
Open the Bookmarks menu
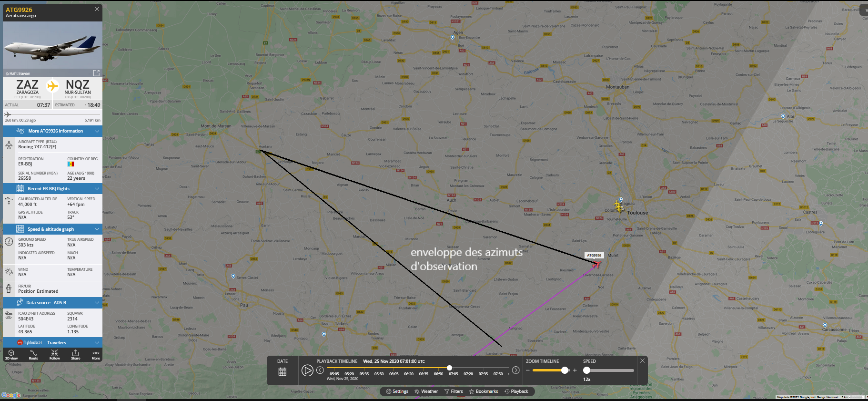coord(483,391)
